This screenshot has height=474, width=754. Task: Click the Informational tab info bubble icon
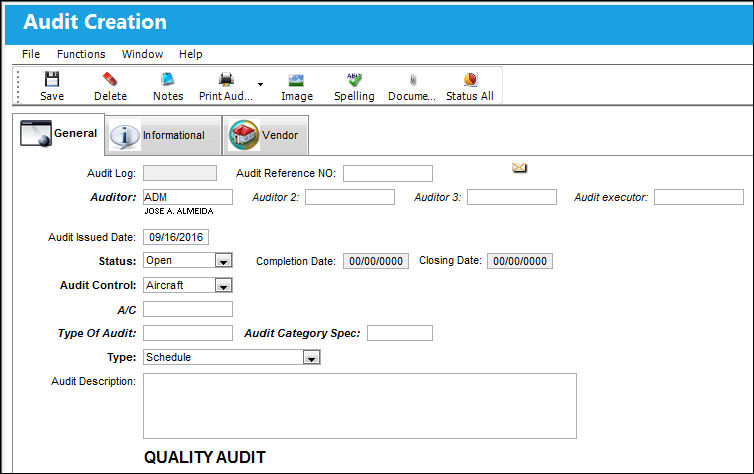125,136
